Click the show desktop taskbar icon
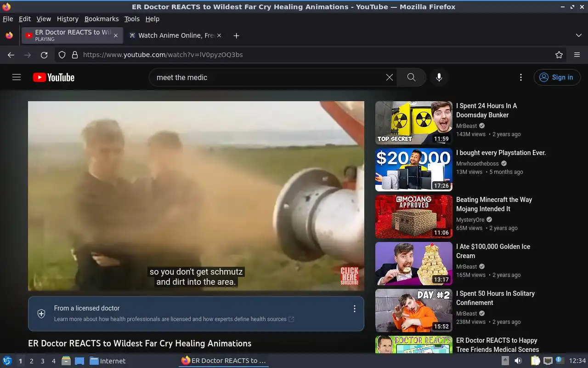Screen dimensions: 588x368 click(79, 361)
